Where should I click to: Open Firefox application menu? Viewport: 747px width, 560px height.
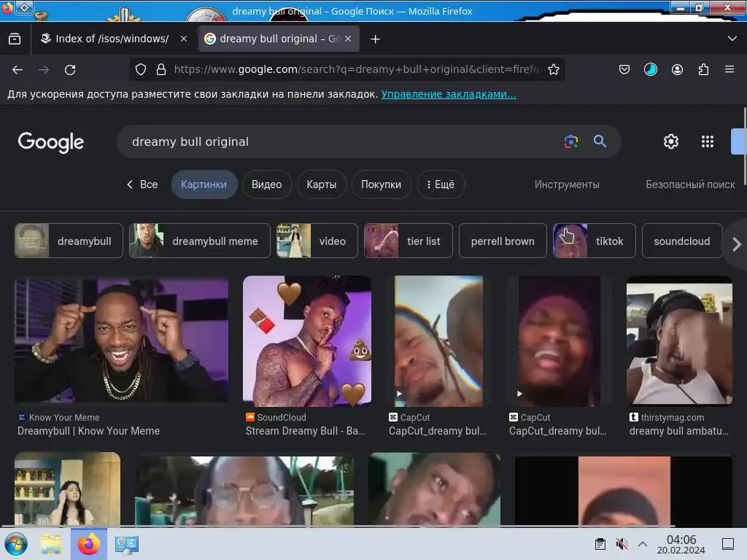(729, 69)
